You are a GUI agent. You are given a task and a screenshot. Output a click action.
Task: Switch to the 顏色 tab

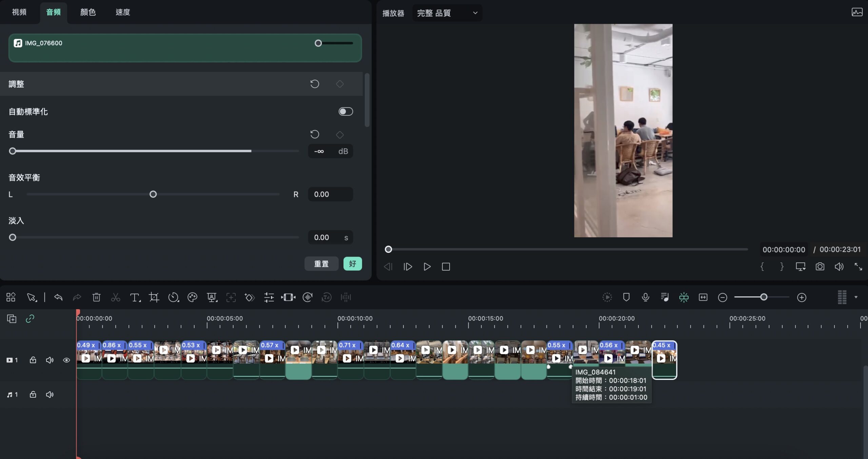88,12
